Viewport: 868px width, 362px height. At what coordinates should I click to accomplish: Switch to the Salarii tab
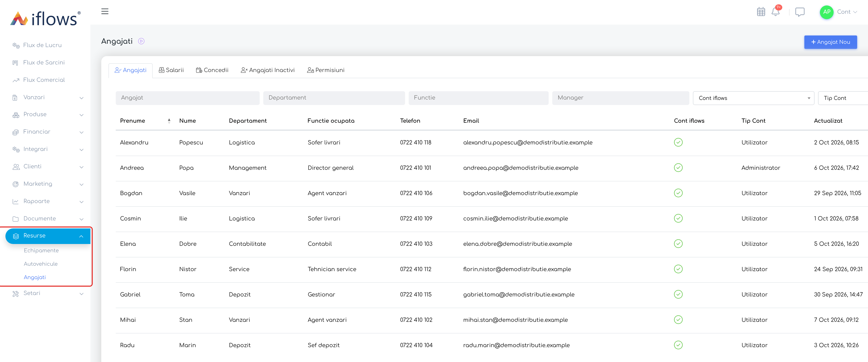(171, 70)
